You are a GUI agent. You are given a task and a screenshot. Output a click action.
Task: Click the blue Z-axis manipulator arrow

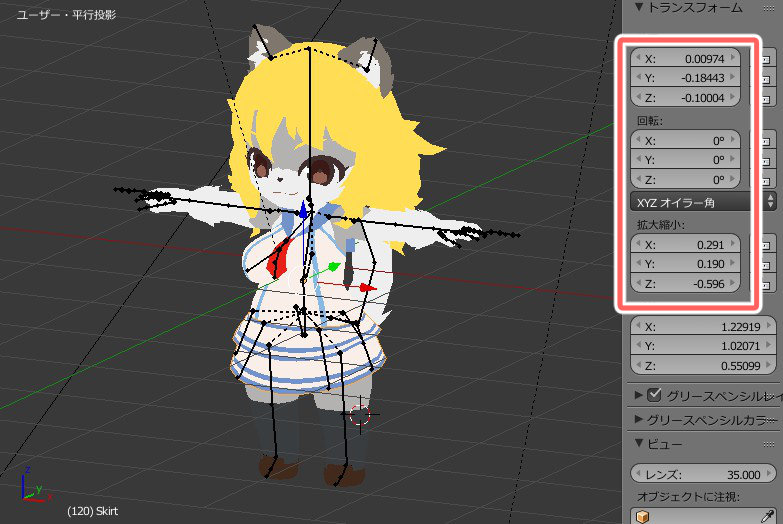pyautogui.click(x=304, y=212)
